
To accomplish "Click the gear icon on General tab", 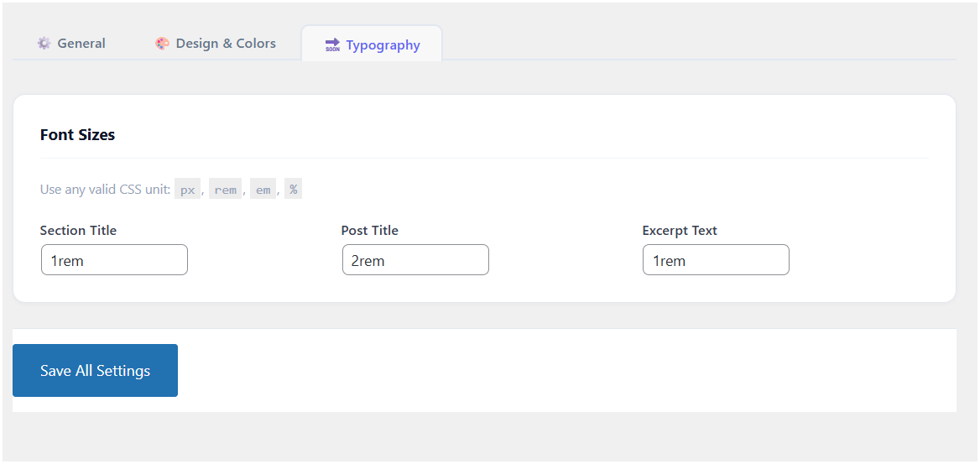I will coord(44,44).
